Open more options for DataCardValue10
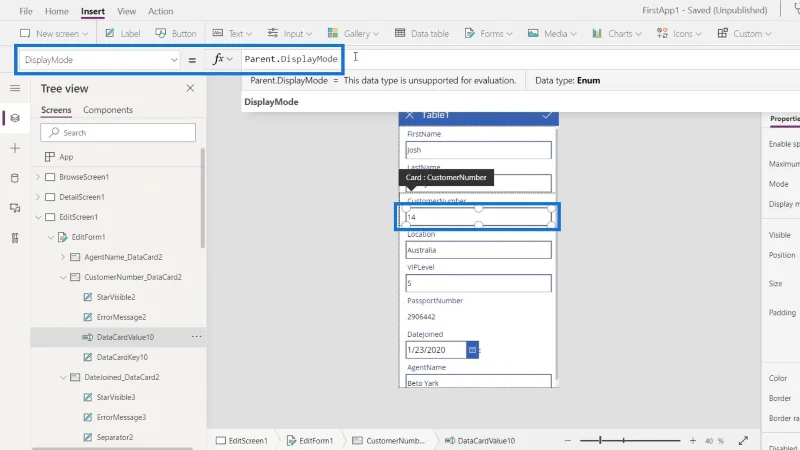Image resolution: width=800 pixels, height=450 pixels. (196, 337)
